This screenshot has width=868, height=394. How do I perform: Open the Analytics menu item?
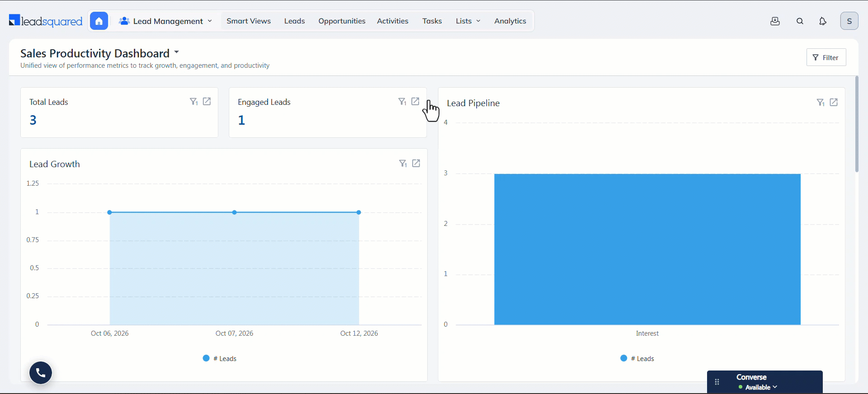click(510, 21)
